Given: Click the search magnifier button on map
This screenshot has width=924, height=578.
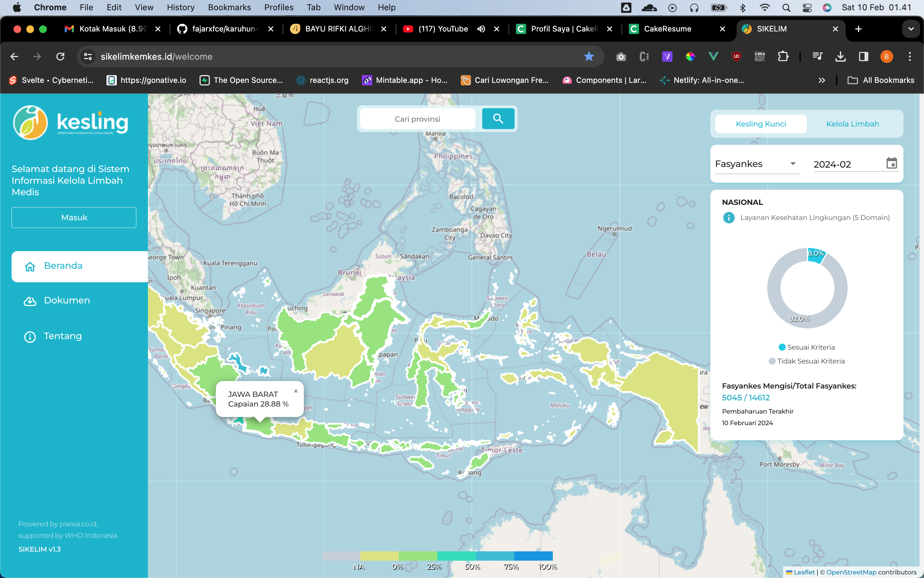Looking at the screenshot, I should pyautogui.click(x=498, y=118).
